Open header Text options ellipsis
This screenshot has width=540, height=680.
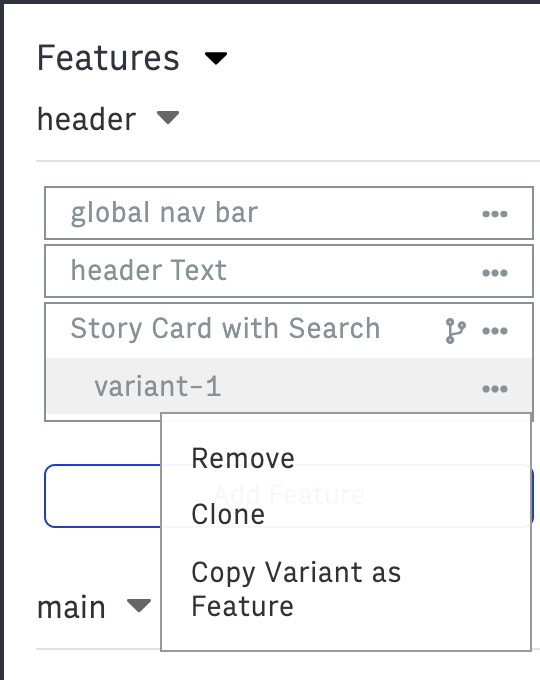tap(495, 273)
